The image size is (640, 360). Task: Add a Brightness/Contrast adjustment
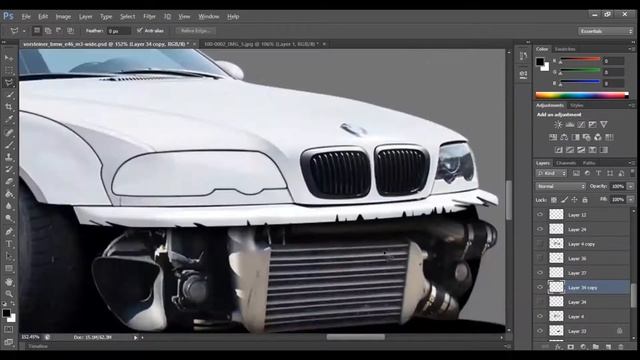point(558,124)
